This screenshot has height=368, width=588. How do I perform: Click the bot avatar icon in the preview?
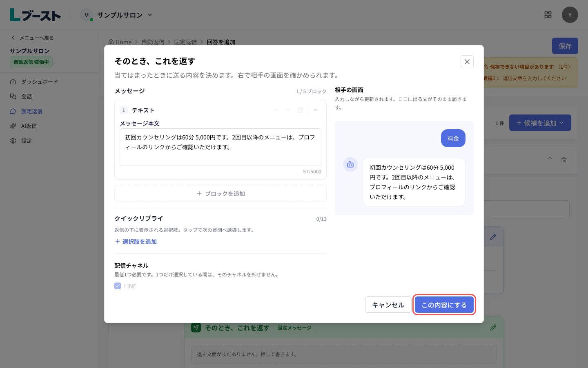(350, 164)
